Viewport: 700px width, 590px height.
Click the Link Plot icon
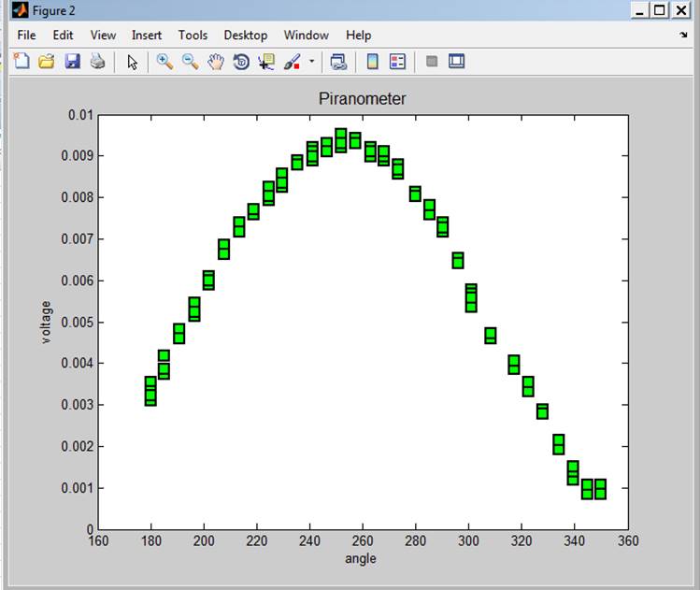338,62
